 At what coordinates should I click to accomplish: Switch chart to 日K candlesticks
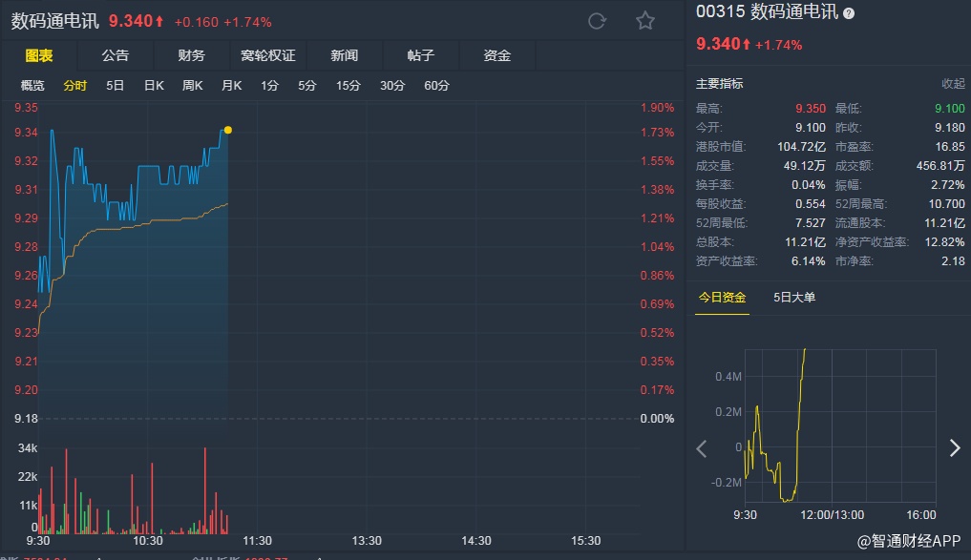point(154,86)
